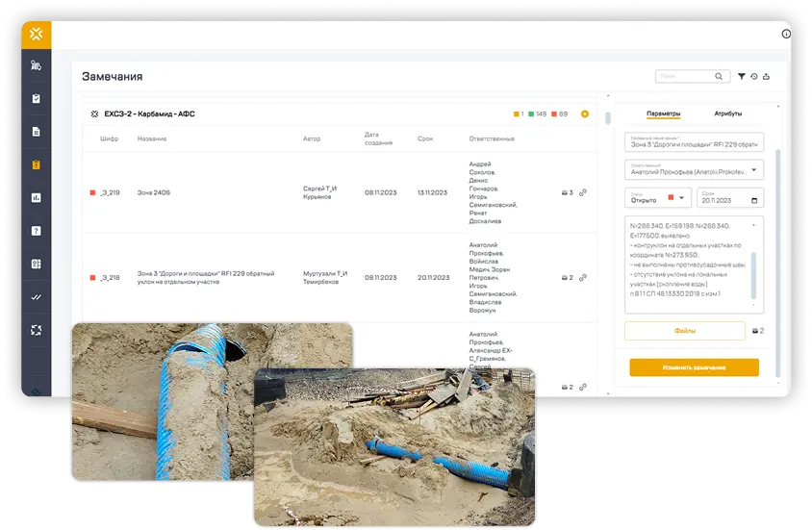This screenshot has width=812, height=530.
Task: Click the filter funnel icon
Action: [742, 77]
